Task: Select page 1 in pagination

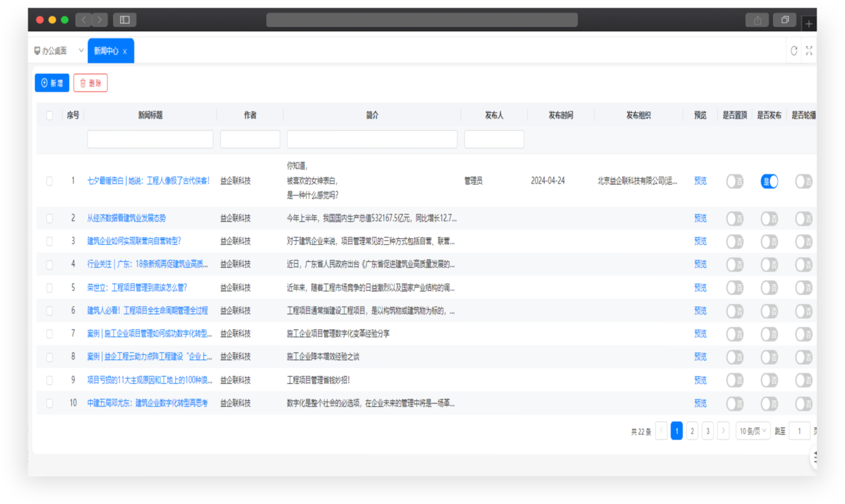Action: (x=677, y=431)
